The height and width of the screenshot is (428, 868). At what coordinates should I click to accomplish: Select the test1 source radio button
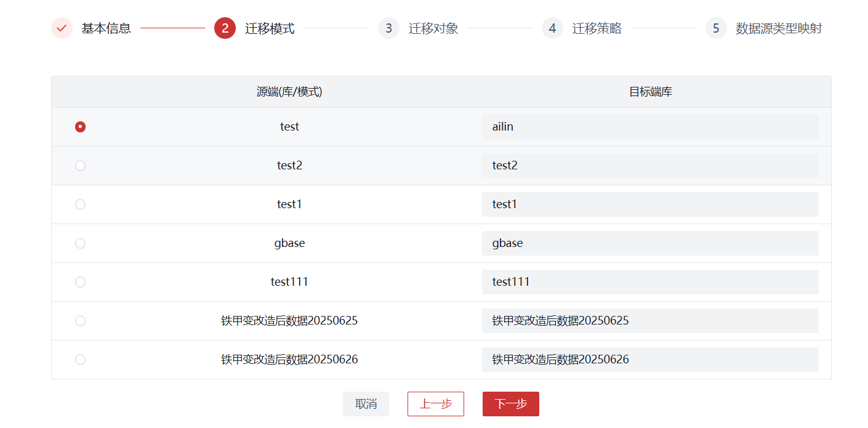click(x=80, y=204)
